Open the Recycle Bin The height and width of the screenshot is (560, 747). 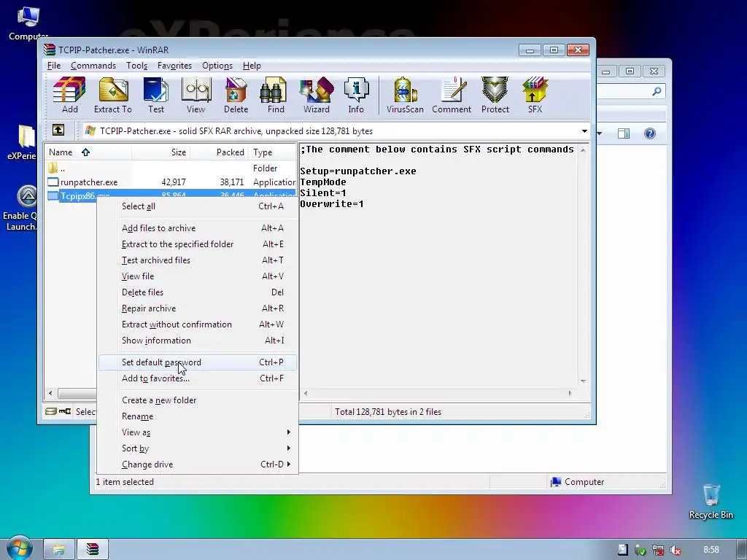(711, 502)
